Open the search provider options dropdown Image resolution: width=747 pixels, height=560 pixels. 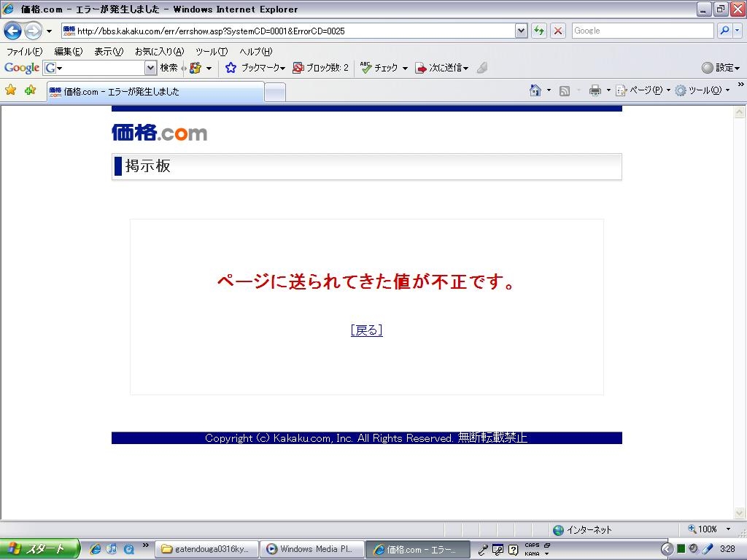click(x=737, y=31)
